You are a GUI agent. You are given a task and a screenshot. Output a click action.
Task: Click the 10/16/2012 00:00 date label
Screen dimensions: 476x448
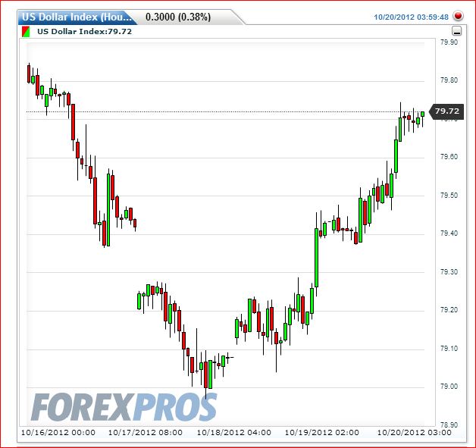(58, 433)
